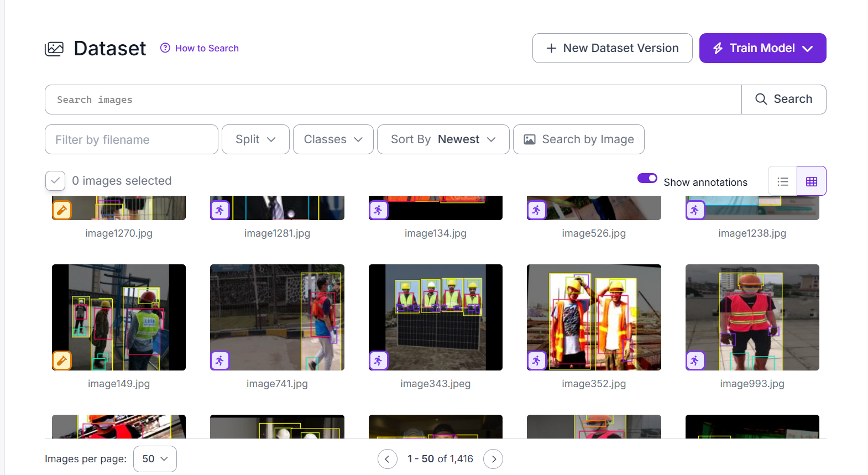Toggle the select all images checkbox
This screenshot has height=475, width=868.
coord(55,181)
